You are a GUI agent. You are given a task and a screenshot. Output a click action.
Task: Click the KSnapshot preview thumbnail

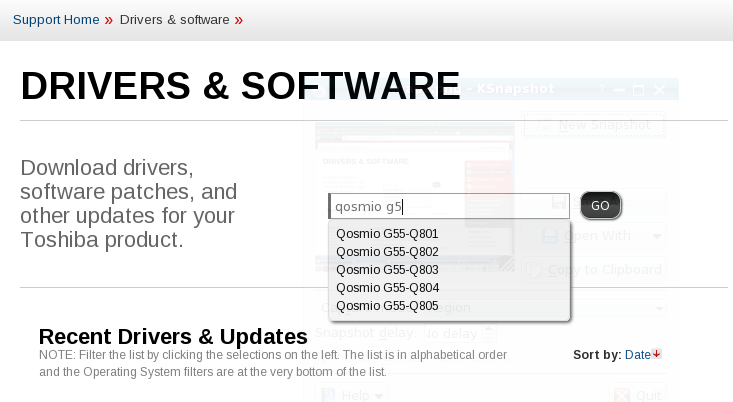(x=415, y=197)
